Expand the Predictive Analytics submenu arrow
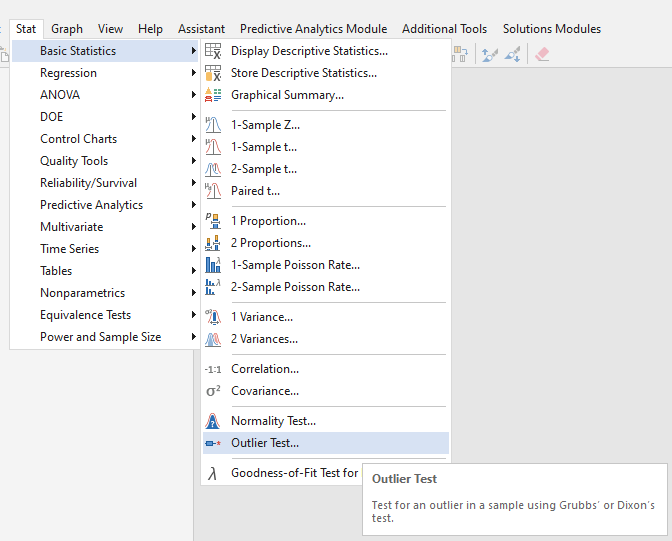 194,204
